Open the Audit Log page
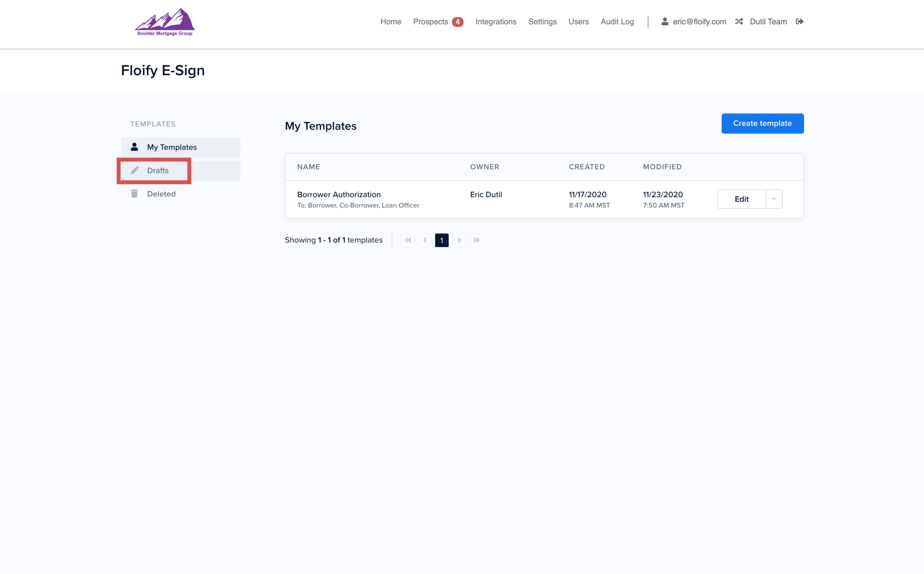This screenshot has height=574, width=924. pos(617,22)
